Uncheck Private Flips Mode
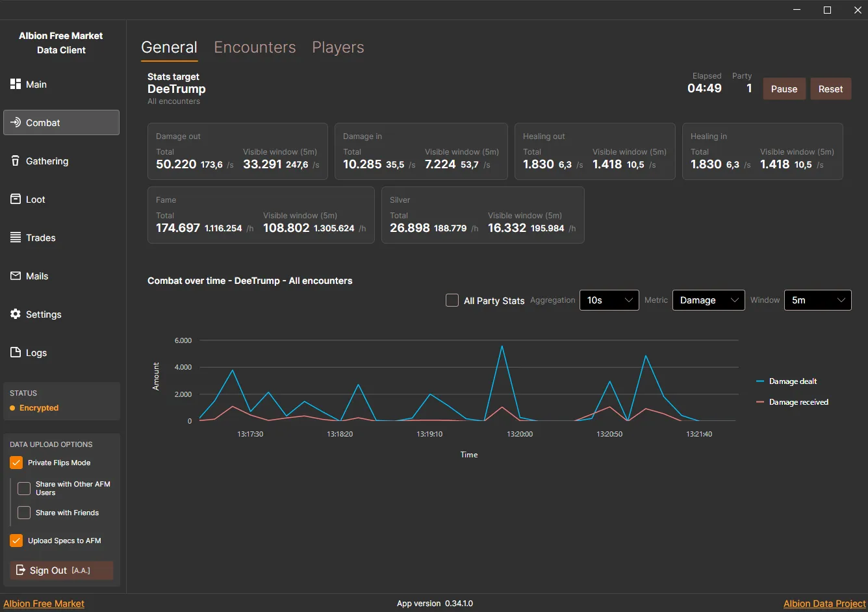The width and height of the screenshot is (868, 612). pyautogui.click(x=16, y=463)
